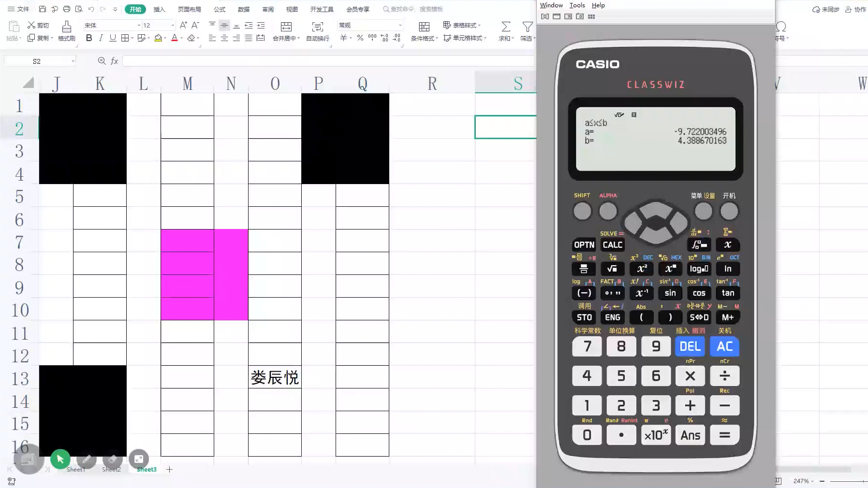Switch to the Sheet2 tab
868x488 pixels.
pyautogui.click(x=111, y=469)
